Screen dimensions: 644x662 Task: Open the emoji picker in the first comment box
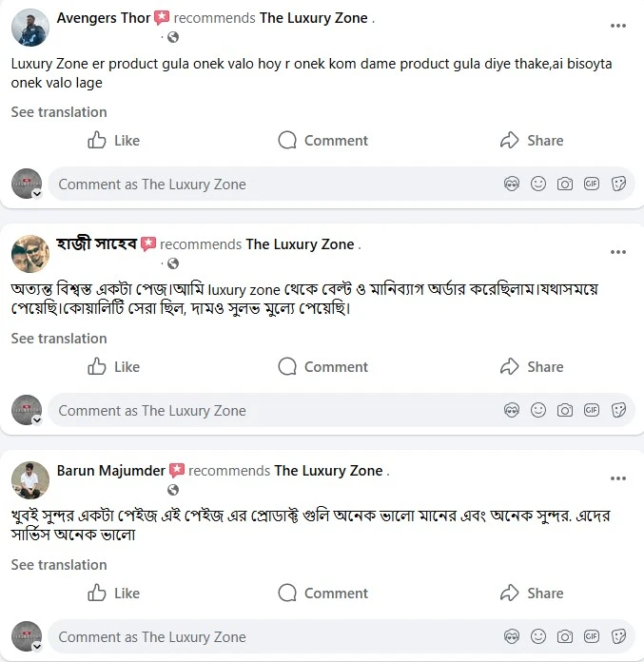click(538, 185)
